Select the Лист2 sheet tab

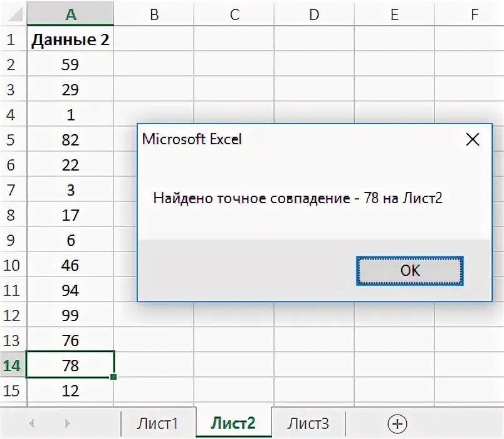coord(233,423)
